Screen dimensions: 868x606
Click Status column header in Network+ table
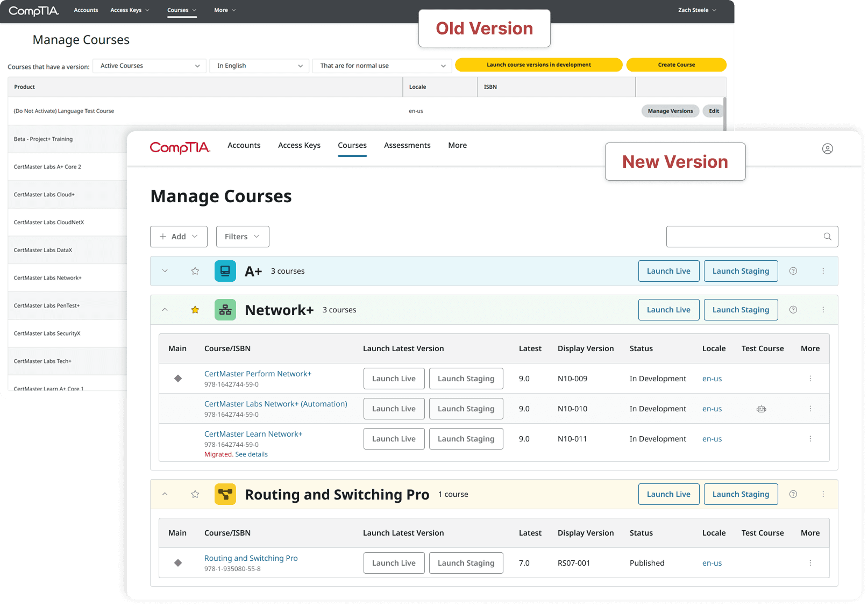click(641, 348)
